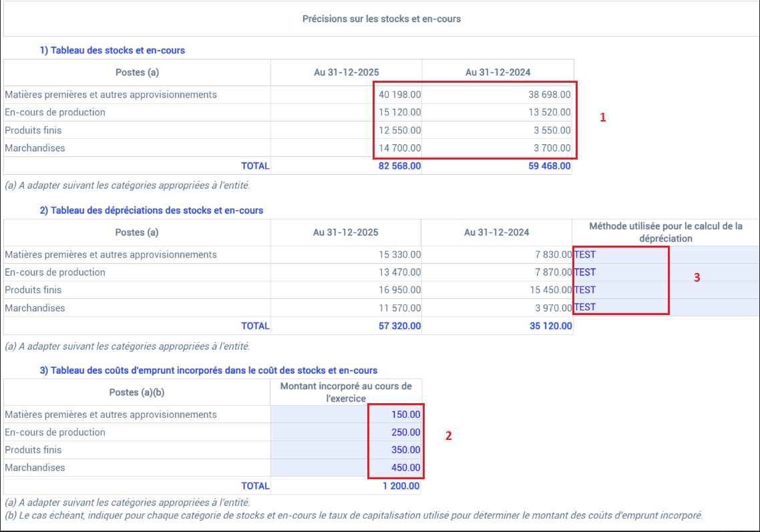This screenshot has height=532, width=760.
Task: Click 'Matières premières' row label in stocks table
Action: [110, 95]
